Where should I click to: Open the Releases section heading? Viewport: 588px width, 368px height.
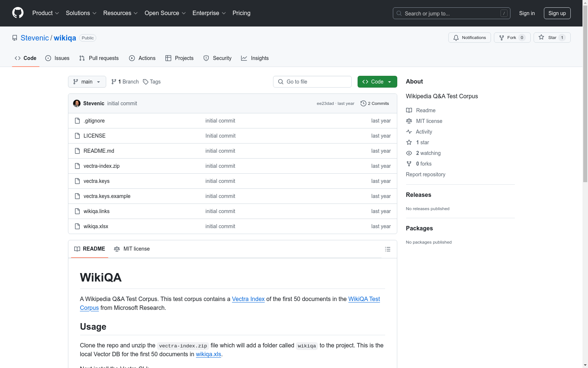(x=419, y=195)
